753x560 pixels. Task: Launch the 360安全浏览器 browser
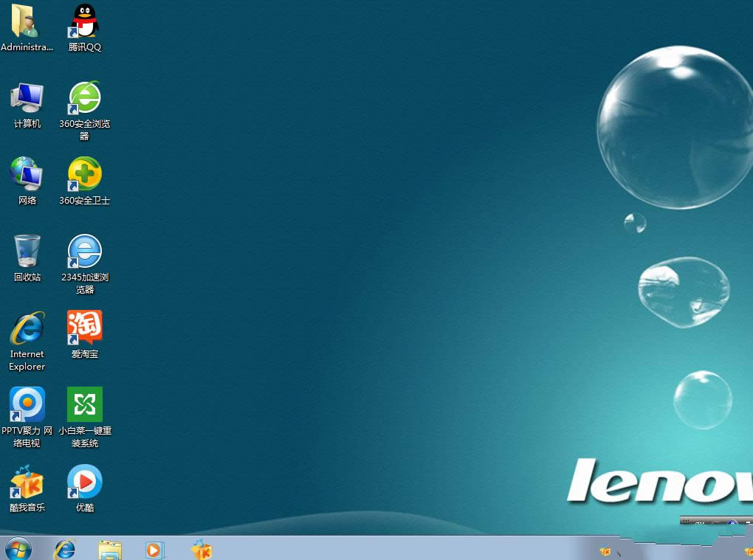83,98
